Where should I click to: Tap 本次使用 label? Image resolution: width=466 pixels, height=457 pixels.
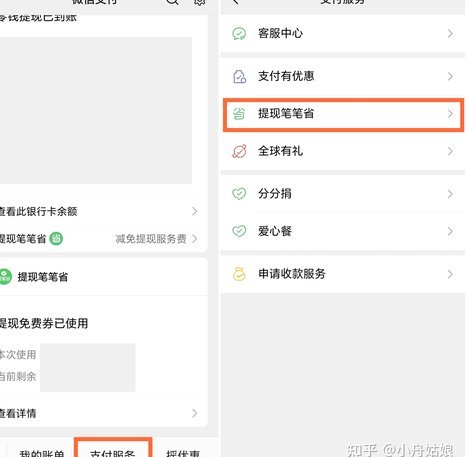[x=18, y=354]
